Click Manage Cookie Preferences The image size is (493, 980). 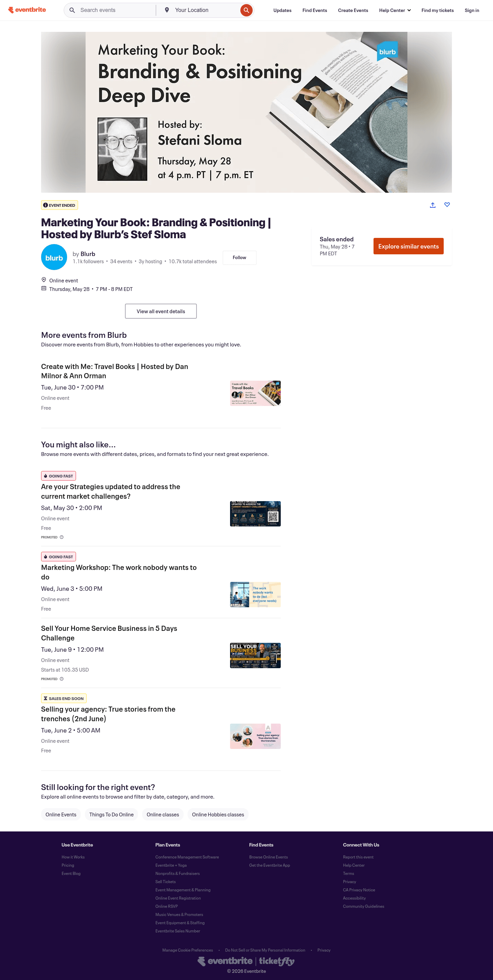coord(188,950)
